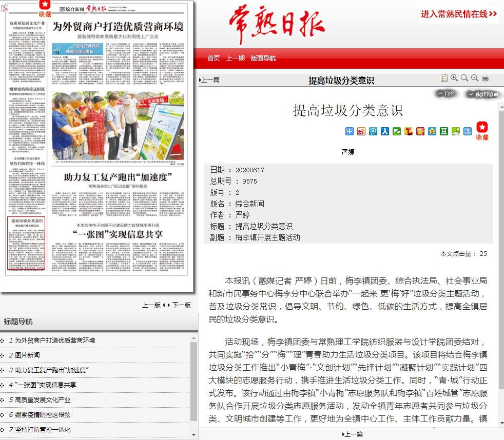Viewport: 504px width, 440px height.
Task: Share the article to Tencent Weibo
Action: 409,131
